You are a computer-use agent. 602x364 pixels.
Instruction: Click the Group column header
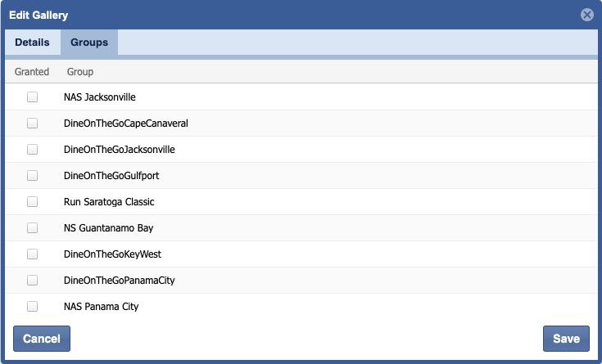click(x=80, y=72)
